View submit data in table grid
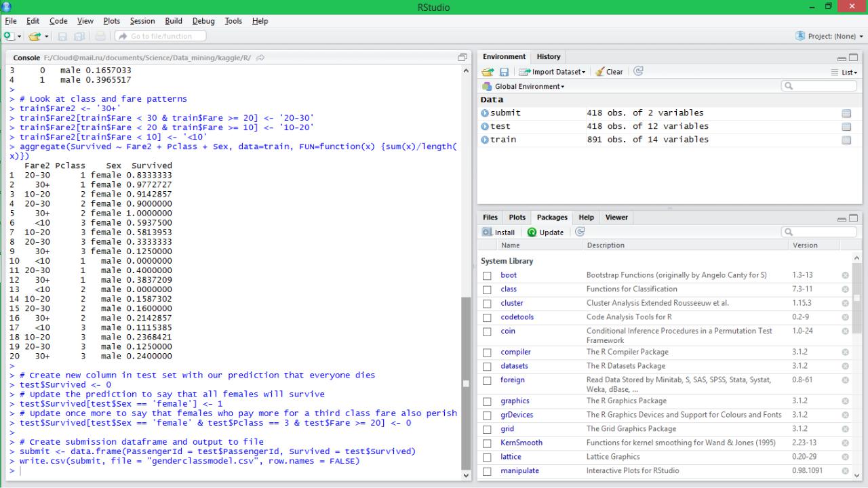The height and width of the screenshot is (488, 868). coord(846,114)
